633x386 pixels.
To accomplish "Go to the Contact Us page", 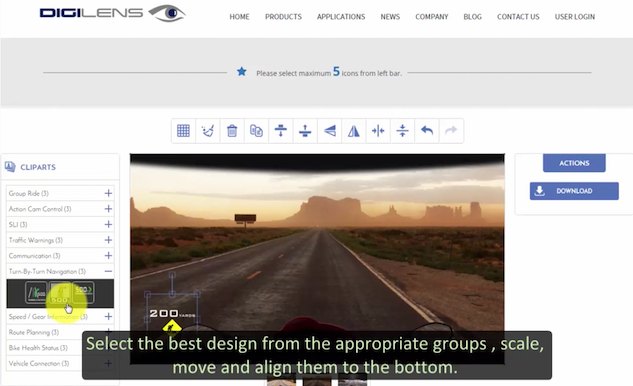I will coord(518,17).
